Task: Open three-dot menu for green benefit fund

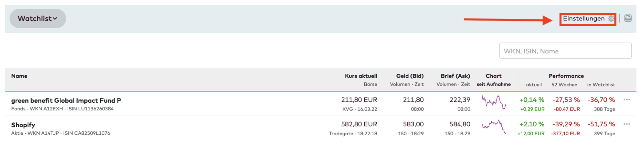Action: click(627, 100)
